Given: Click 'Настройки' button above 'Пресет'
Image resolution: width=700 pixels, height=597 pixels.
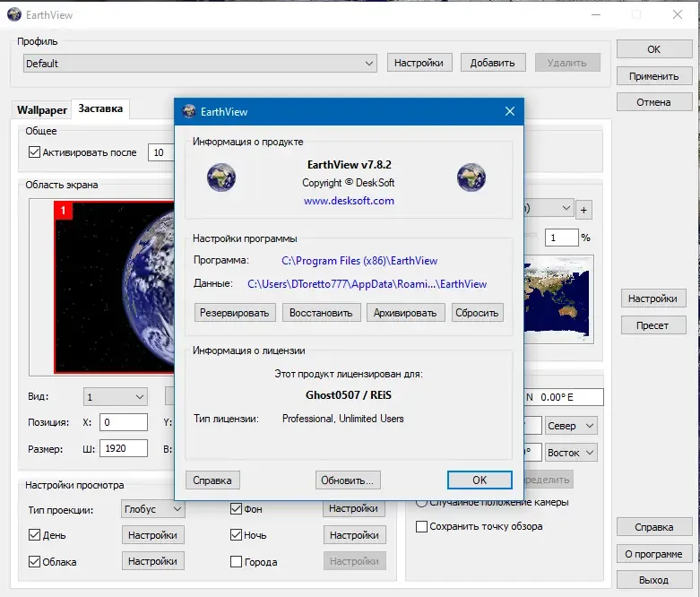Looking at the screenshot, I should tap(653, 298).
